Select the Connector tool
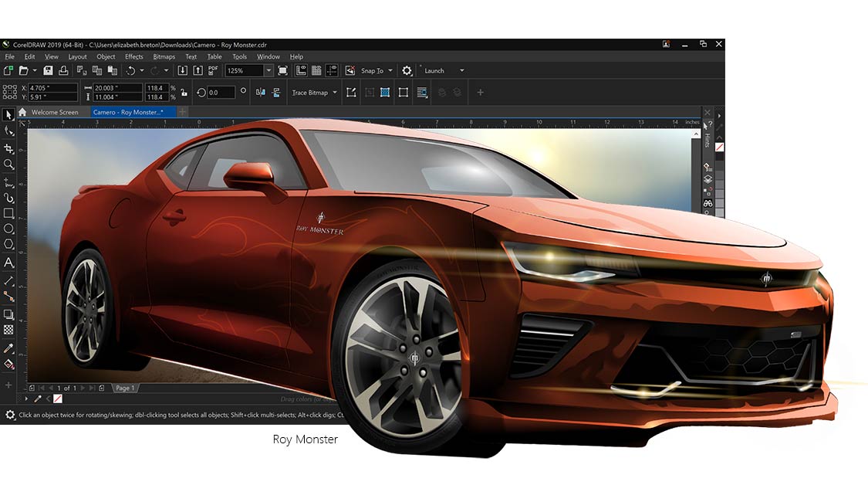Viewport: 868px width, 502px height. pos(8,297)
